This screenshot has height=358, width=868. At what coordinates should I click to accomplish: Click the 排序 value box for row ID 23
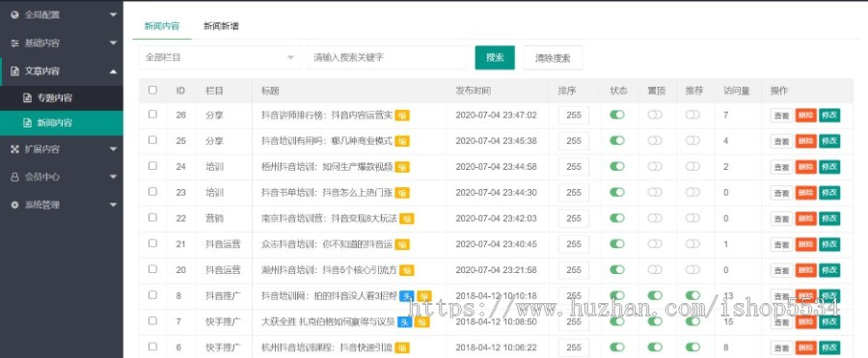(x=574, y=193)
